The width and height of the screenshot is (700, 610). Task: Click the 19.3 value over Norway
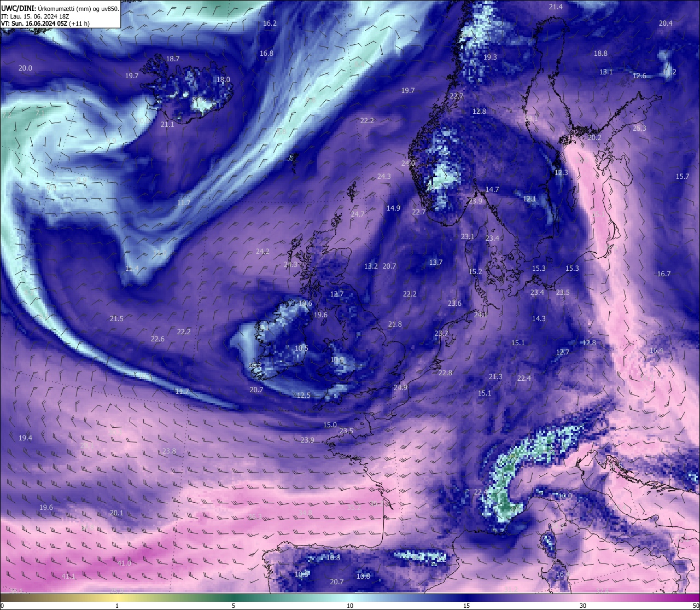[490, 57]
